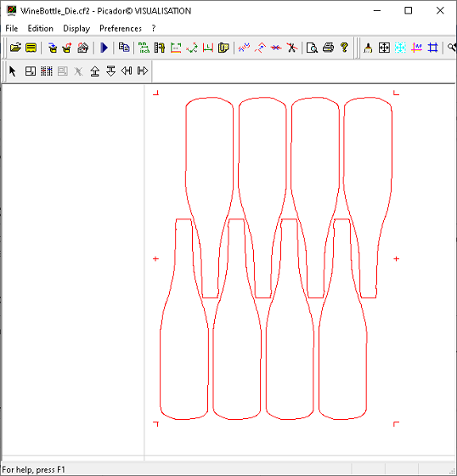Viewport: 457px width, 476px height.
Task: Click the print preview icon
Action: (x=312, y=48)
